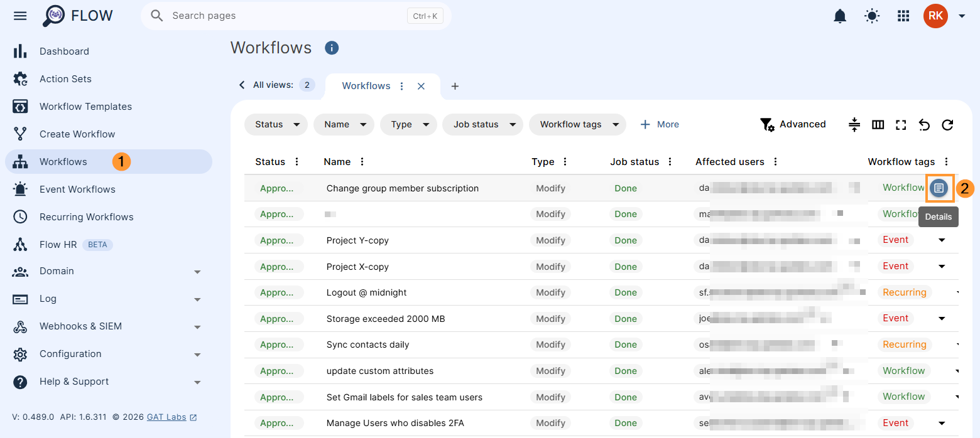Expand the Project Y-copy row arrow
This screenshot has width=980, height=438.
tap(942, 240)
